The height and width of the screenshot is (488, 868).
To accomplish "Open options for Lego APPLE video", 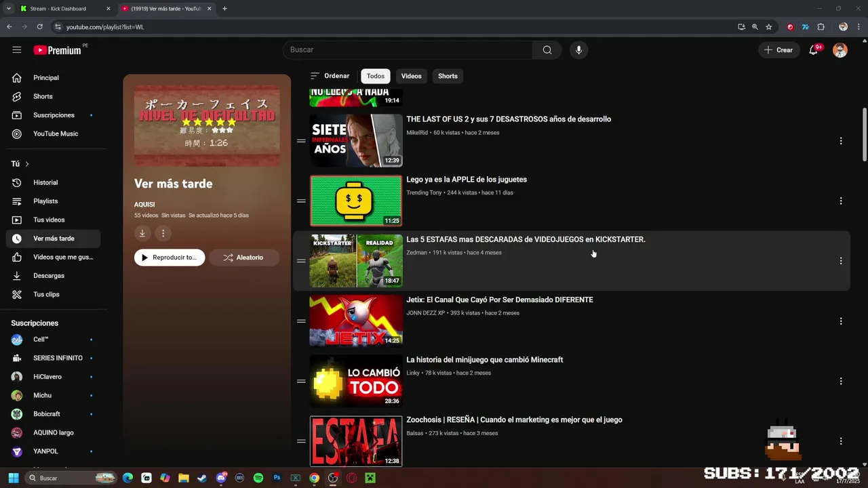I will coord(841,201).
